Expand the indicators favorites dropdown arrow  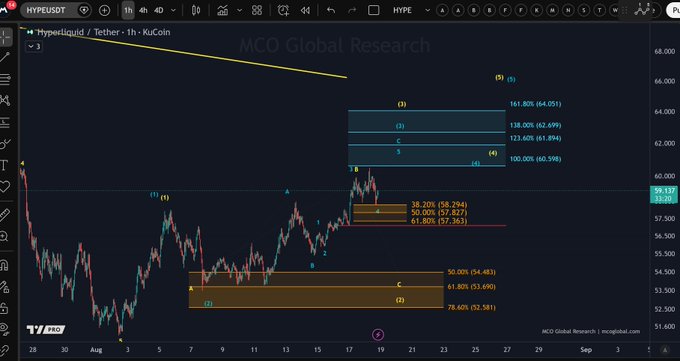point(239,10)
